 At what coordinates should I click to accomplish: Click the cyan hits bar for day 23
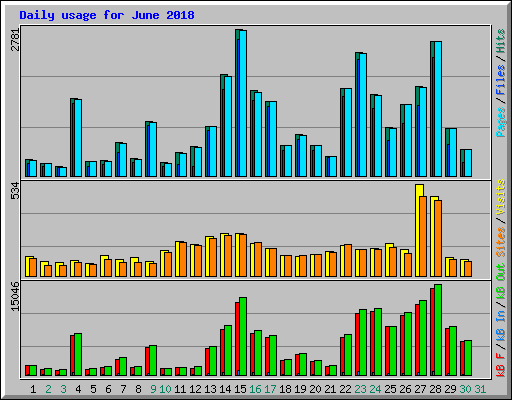pyautogui.click(x=363, y=115)
